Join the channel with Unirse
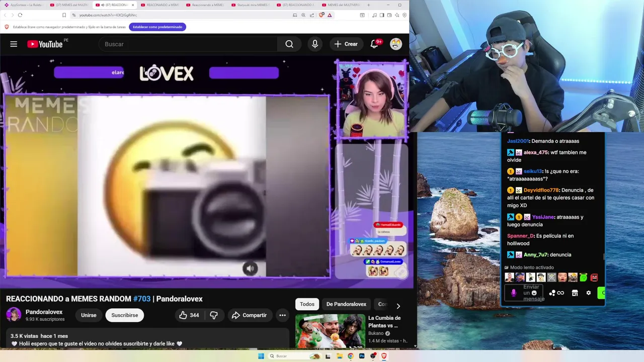 tap(89, 315)
